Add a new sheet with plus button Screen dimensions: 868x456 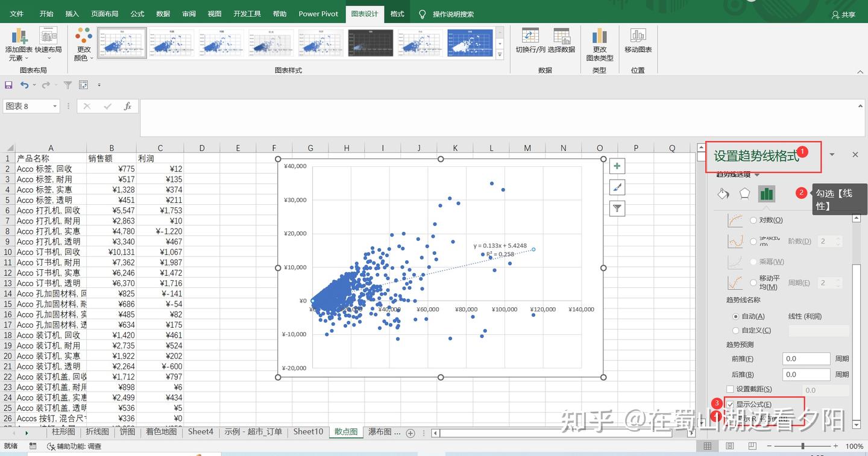410,433
